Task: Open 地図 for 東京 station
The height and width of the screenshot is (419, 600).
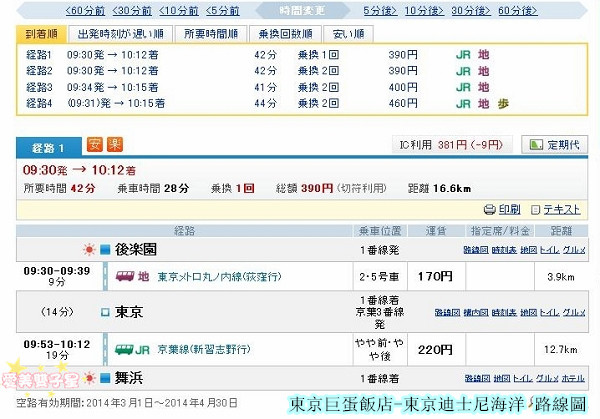Action: coord(528,313)
